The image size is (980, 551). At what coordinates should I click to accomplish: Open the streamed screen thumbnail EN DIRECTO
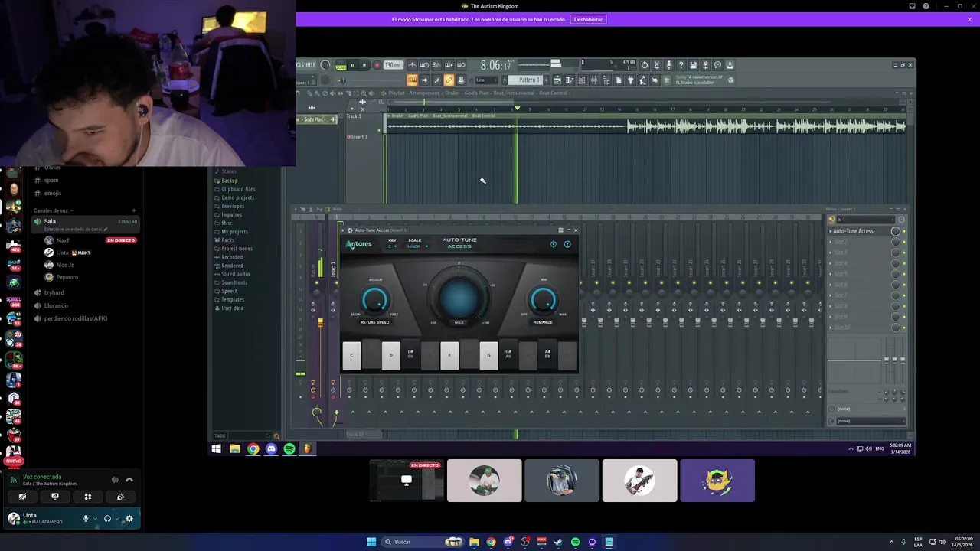pyautogui.click(x=407, y=481)
